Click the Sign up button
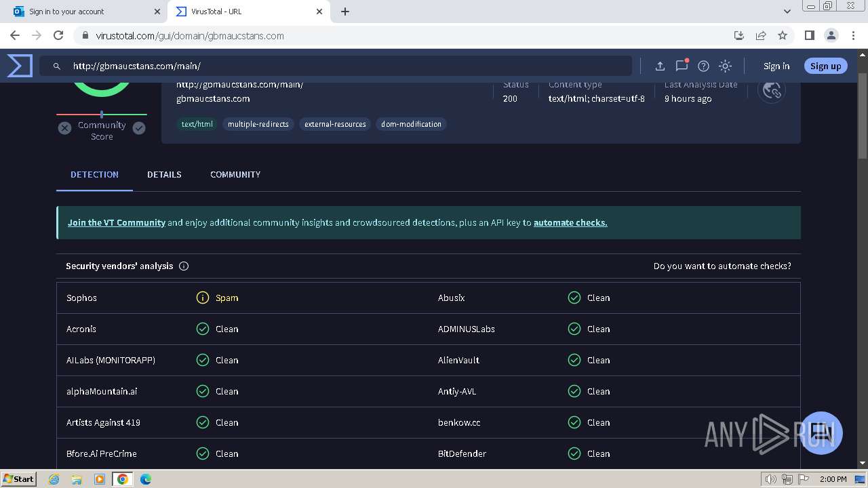Viewport: 868px width, 488px height. (x=825, y=66)
